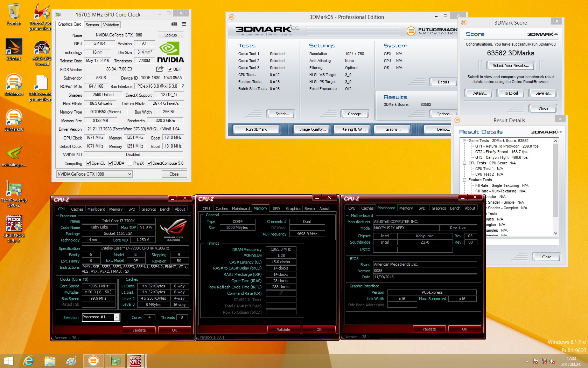
Task: Toggle the CUDA checkbox
Action: pos(110,163)
